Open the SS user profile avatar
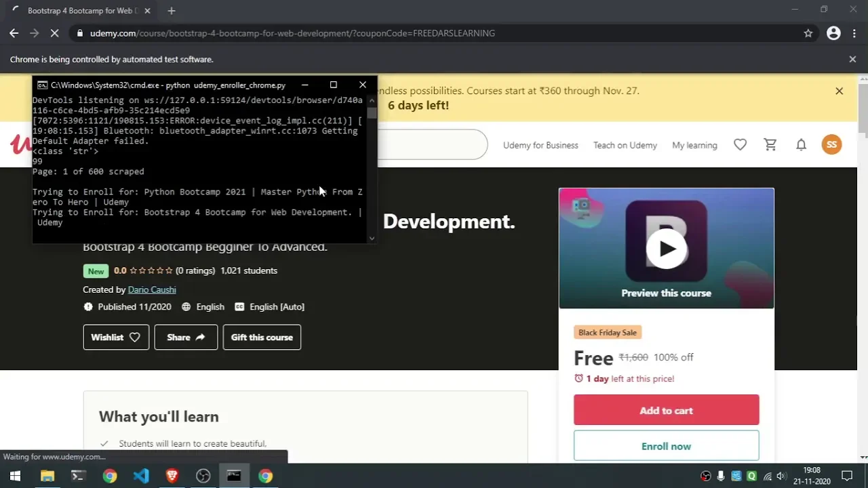This screenshot has width=868, height=488. pos(831,144)
